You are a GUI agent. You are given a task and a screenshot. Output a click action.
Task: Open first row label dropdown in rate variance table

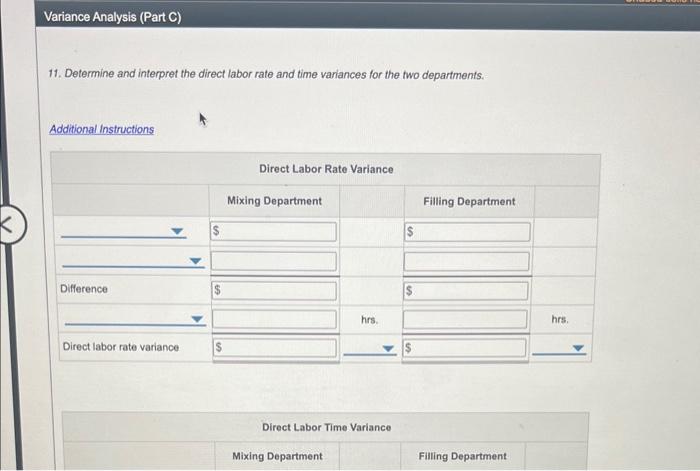(124, 232)
